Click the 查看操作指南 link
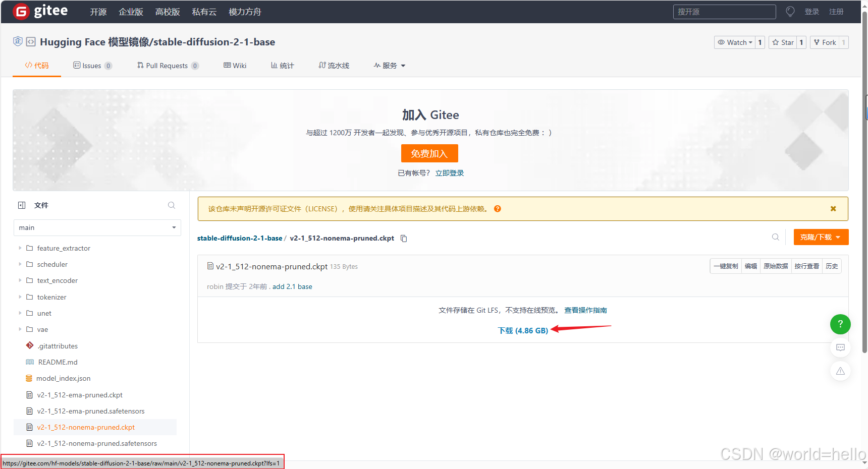Viewport: 868px width, 469px height. [x=585, y=310]
